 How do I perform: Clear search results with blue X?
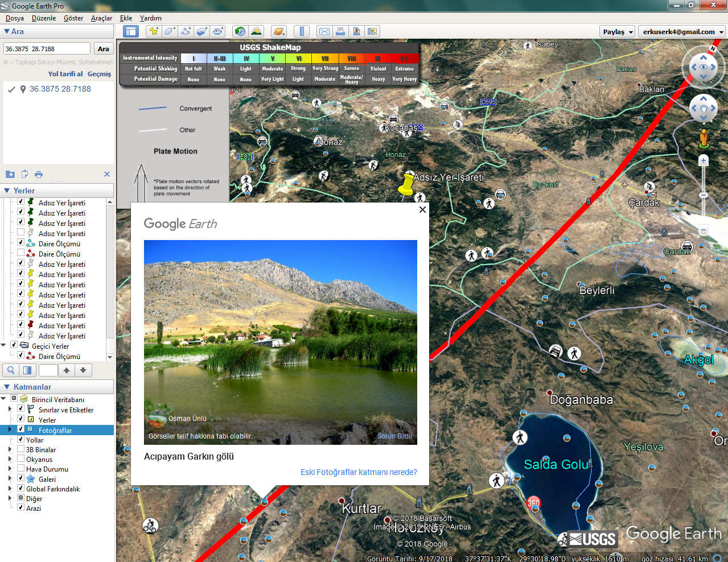(107, 174)
